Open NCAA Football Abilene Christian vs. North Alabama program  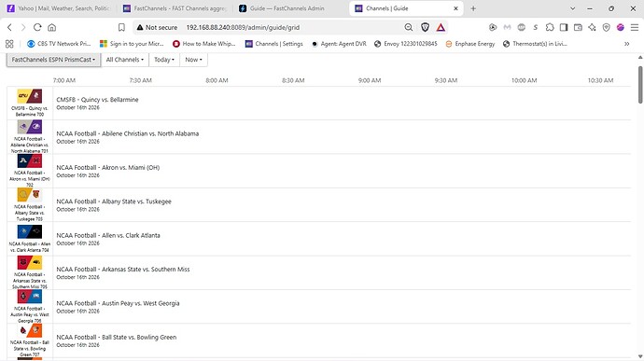coord(342,137)
